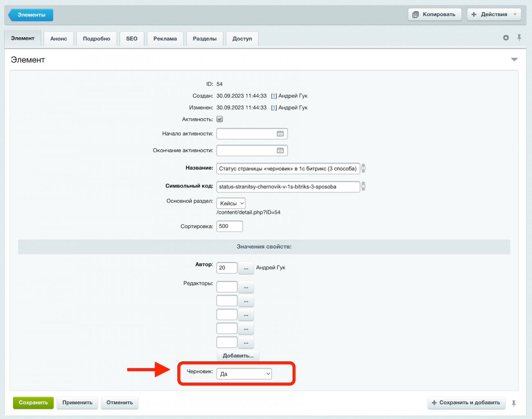
Task: Click link icon next to Символьный код field
Action: [363, 186]
